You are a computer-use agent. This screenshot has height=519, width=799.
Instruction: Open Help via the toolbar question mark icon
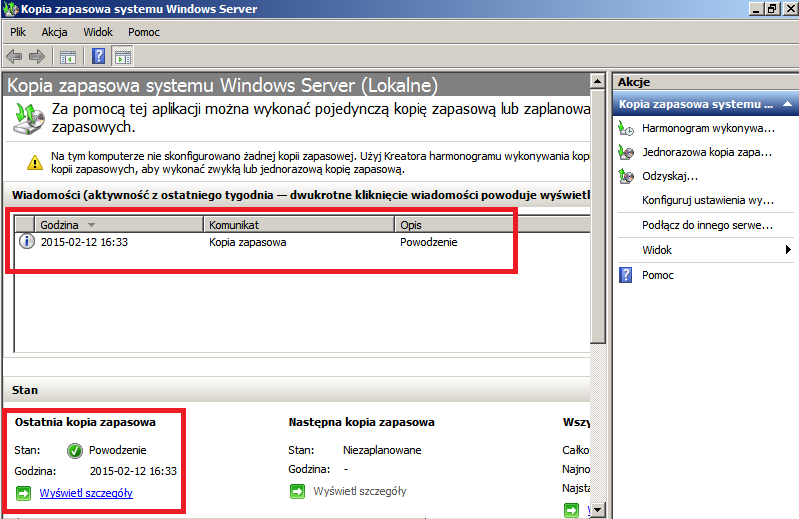click(98, 57)
